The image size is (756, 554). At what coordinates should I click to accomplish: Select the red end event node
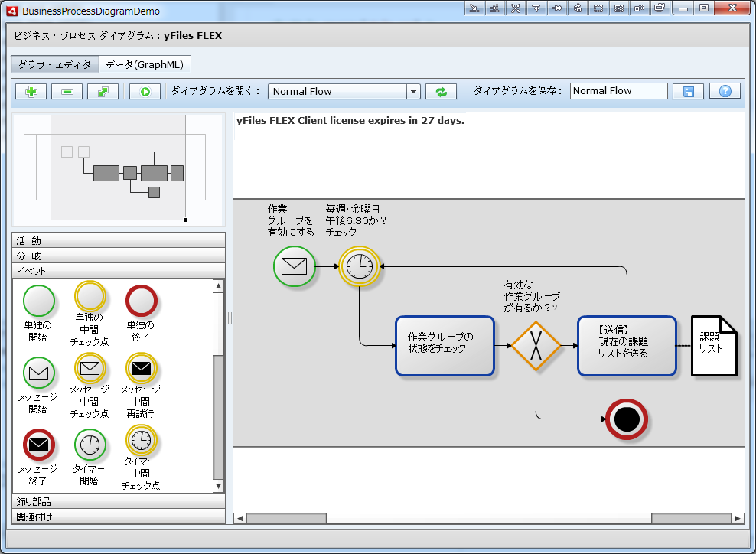pyautogui.click(x=627, y=419)
